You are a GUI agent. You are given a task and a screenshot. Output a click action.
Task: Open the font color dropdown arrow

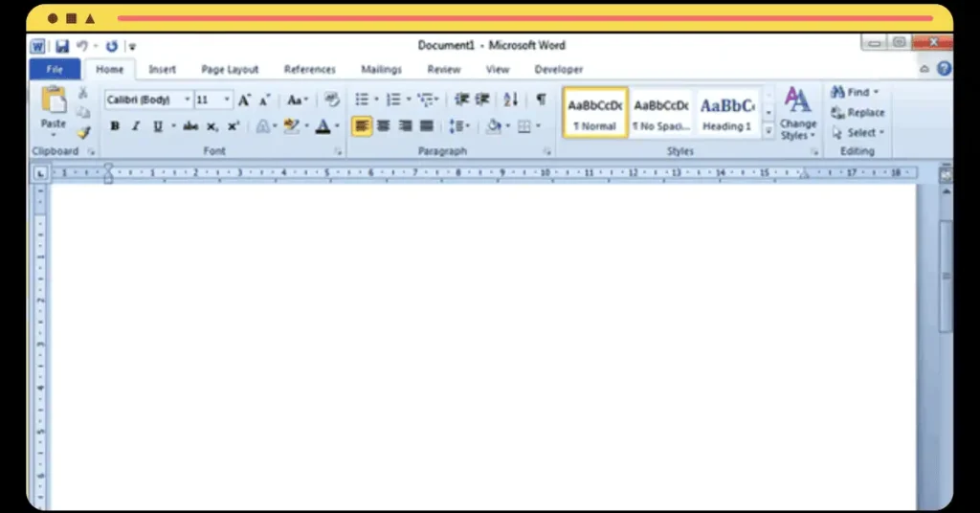click(338, 126)
